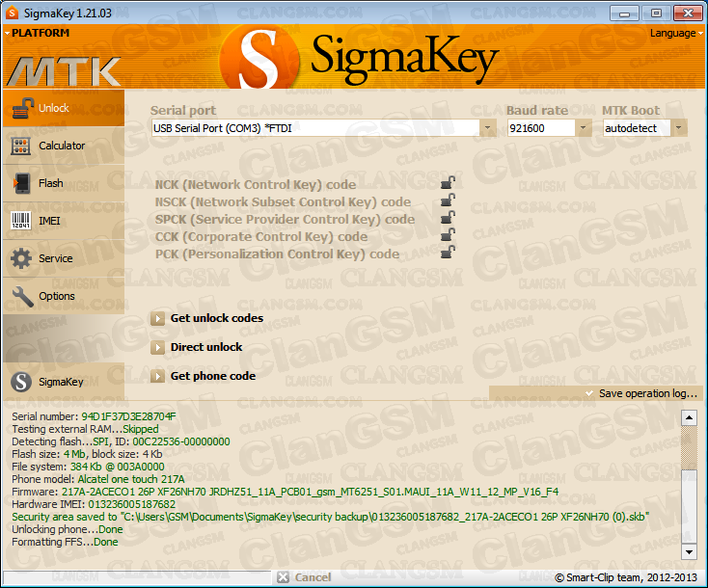Click the Direct unlock arrow icon
This screenshot has width=708, height=588.
pyautogui.click(x=157, y=347)
